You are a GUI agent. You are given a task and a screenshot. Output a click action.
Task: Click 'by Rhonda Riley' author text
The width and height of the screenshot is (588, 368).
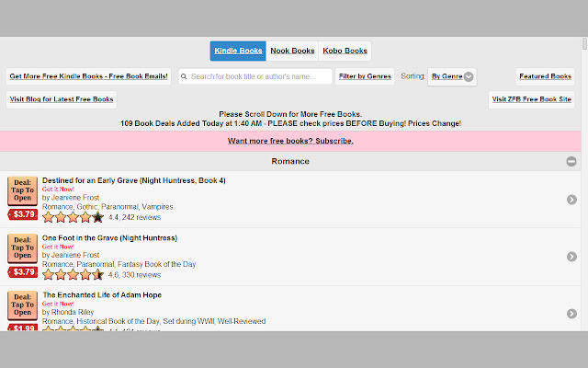pos(68,312)
